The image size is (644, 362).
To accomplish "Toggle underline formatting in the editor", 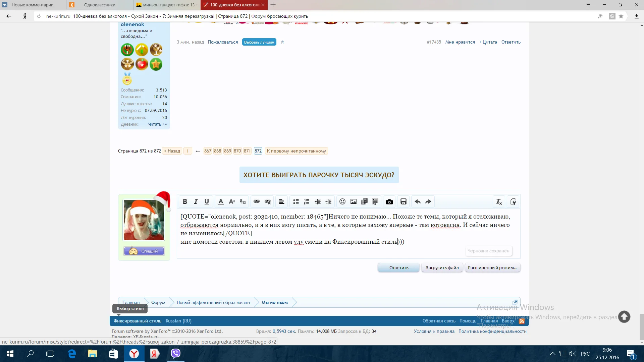I will 207,201.
